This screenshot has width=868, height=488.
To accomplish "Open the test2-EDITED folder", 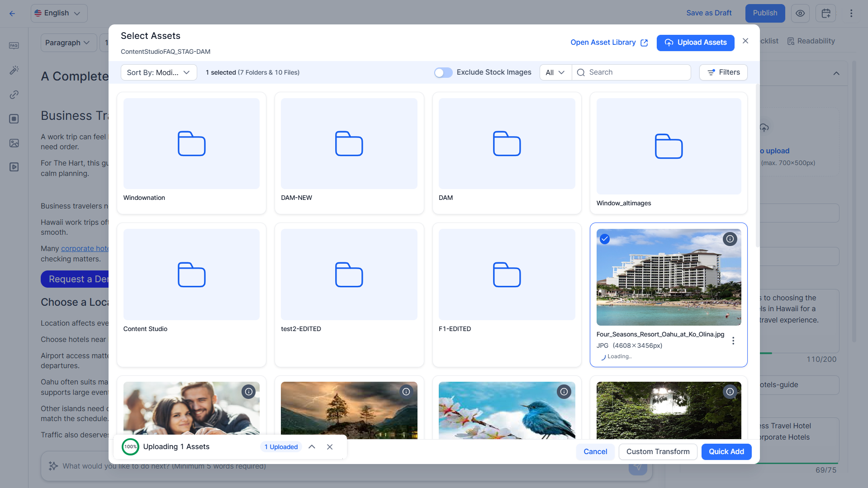I will [349, 294].
